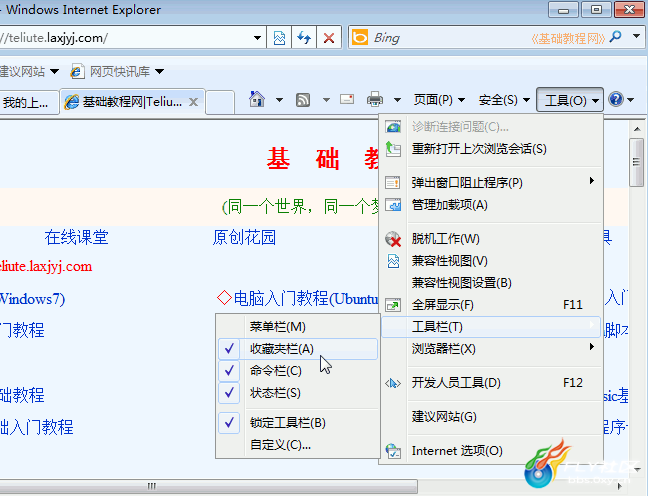Viewport: 648px width, 496px height.
Task: Click the printer icon
Action: tap(375, 99)
